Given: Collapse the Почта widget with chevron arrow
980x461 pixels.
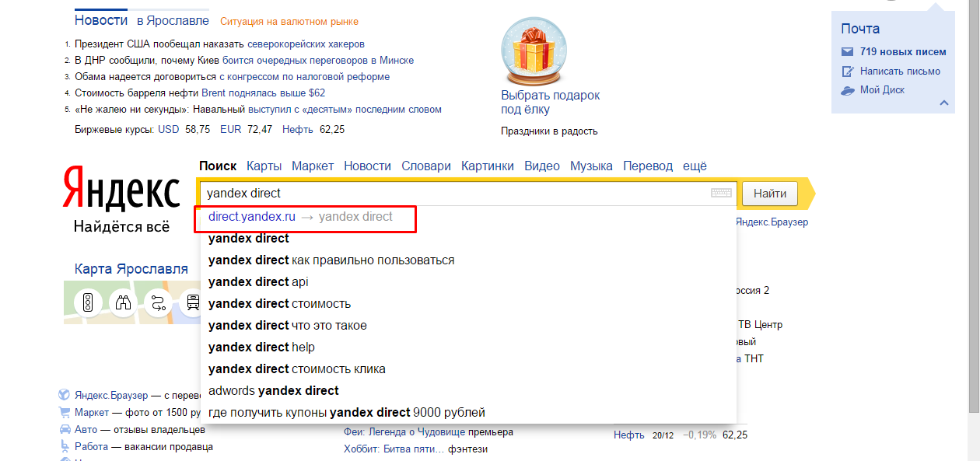Looking at the screenshot, I should pyautogui.click(x=944, y=103).
